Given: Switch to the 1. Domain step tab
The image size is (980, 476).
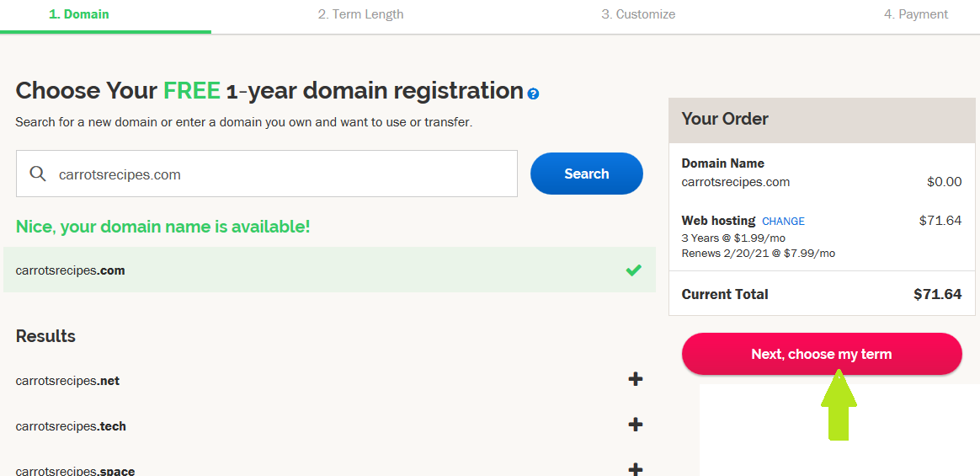Looking at the screenshot, I should [79, 14].
